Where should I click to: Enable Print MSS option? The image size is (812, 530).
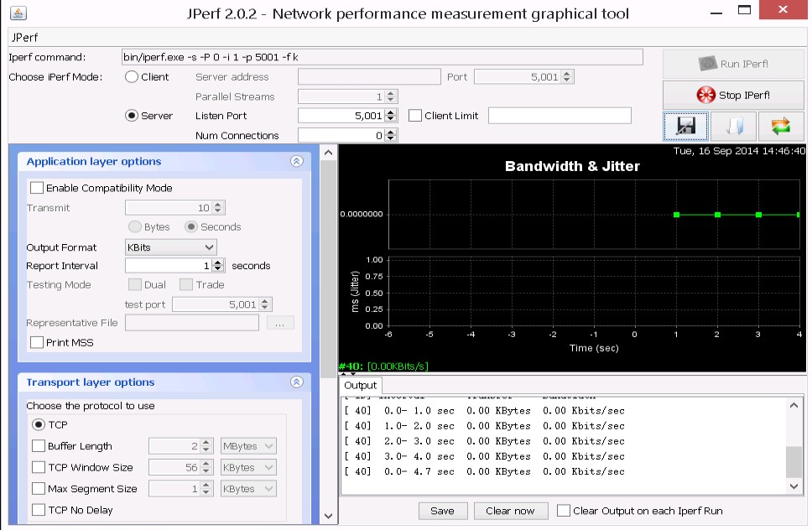point(37,343)
